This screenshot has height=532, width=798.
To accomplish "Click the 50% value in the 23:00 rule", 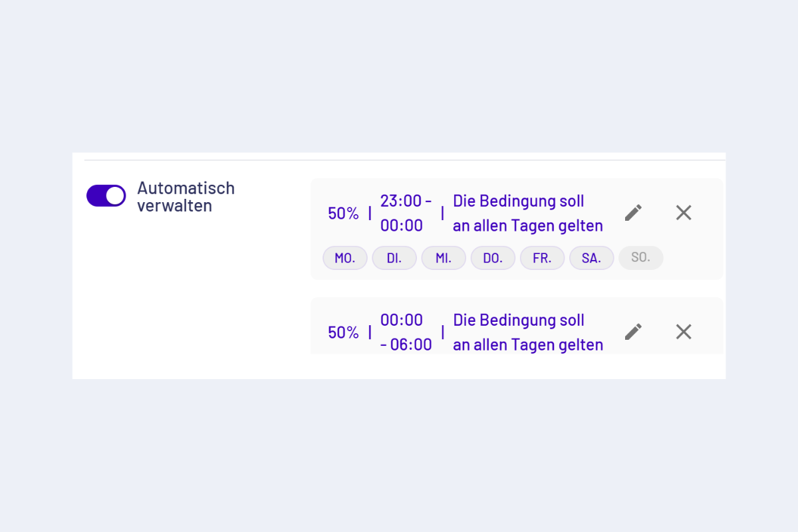I will click(343, 213).
